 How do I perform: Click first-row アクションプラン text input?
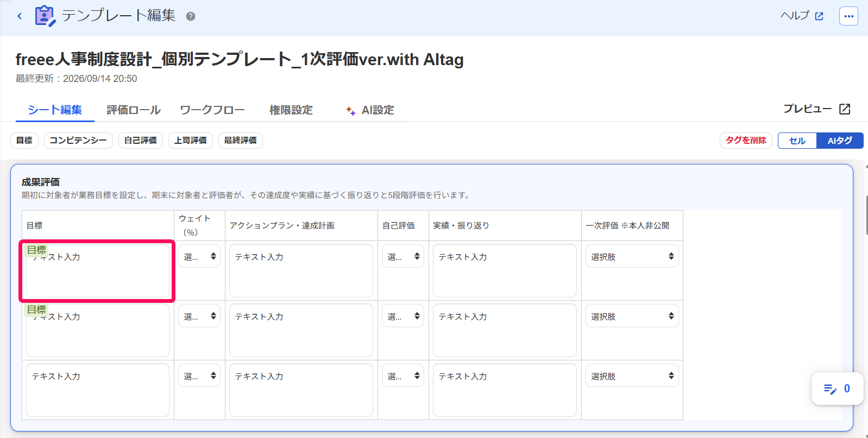(x=301, y=271)
